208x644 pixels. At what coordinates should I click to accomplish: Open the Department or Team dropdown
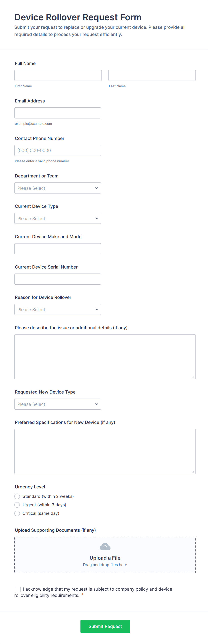click(x=58, y=188)
